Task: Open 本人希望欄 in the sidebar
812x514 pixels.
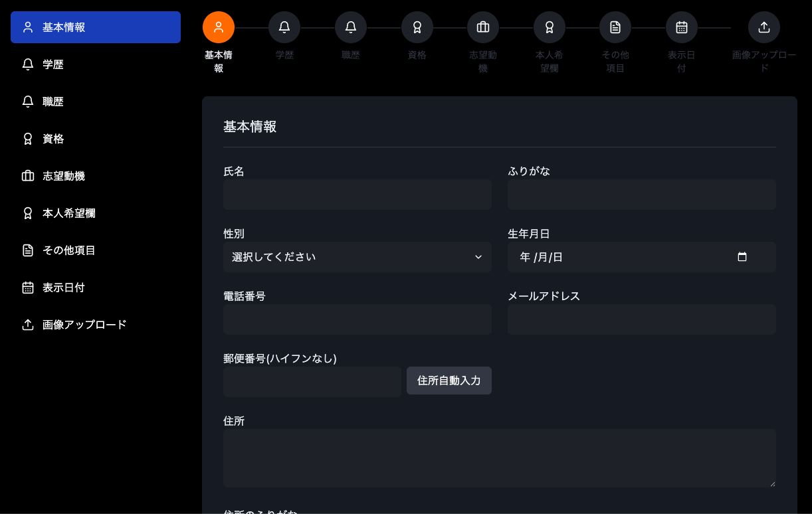Action: [96, 213]
